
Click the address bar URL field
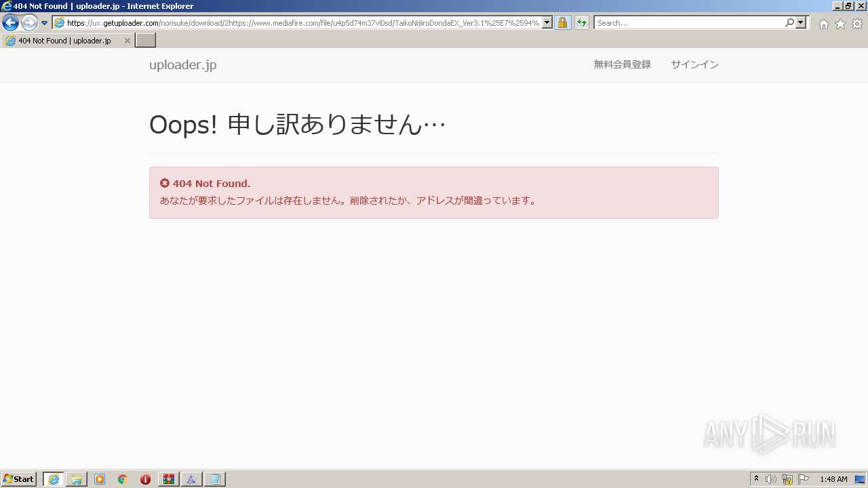pyautogui.click(x=302, y=23)
